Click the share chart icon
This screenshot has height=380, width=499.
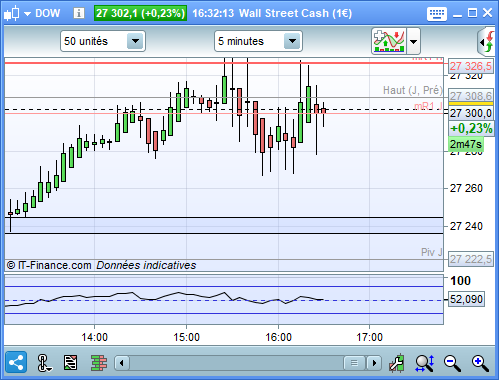coord(16,362)
